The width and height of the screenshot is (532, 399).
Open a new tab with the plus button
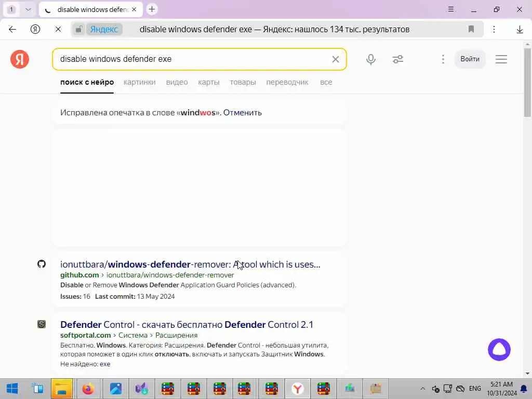tap(152, 9)
